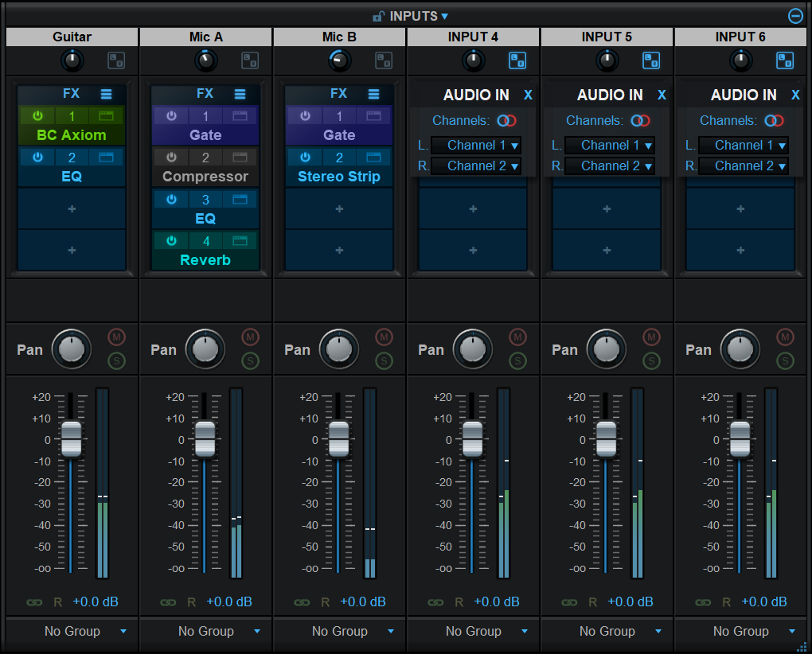Click the collapse icon at the top right
The height and width of the screenshot is (654, 812).
[x=794, y=15]
